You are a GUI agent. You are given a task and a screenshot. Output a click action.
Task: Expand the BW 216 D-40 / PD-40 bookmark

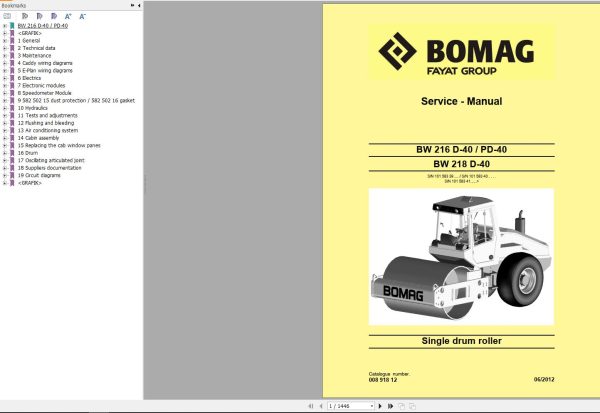coord(5,26)
